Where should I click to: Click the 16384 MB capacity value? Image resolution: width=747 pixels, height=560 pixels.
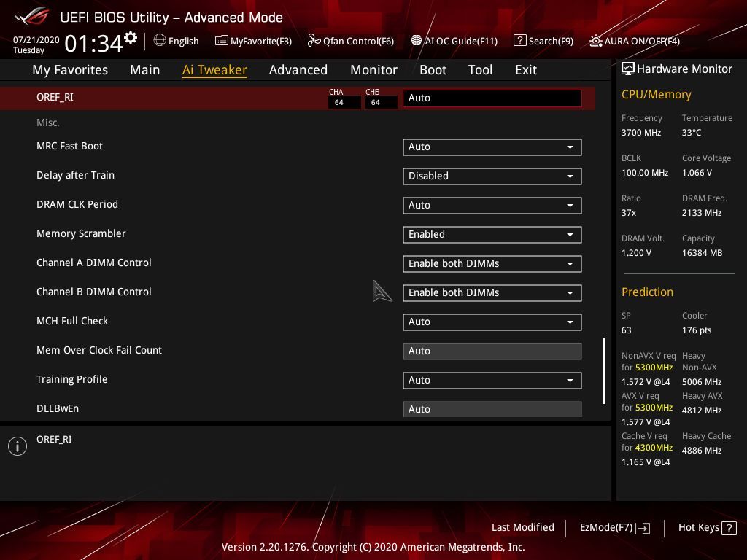(x=703, y=253)
